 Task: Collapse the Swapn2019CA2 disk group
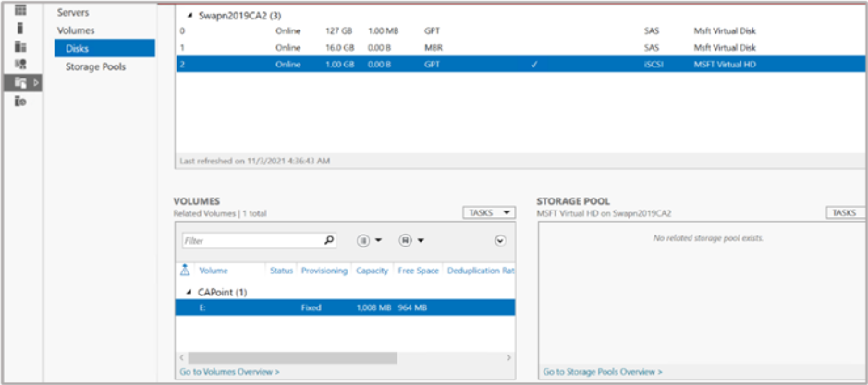[x=190, y=16]
